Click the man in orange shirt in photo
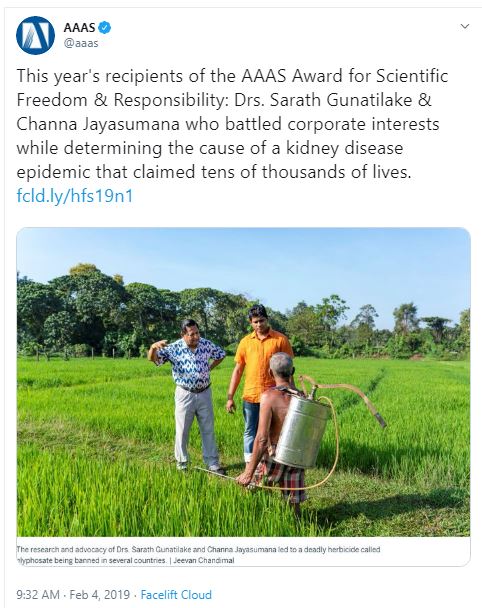The height and width of the screenshot is (608, 482). click(257, 382)
